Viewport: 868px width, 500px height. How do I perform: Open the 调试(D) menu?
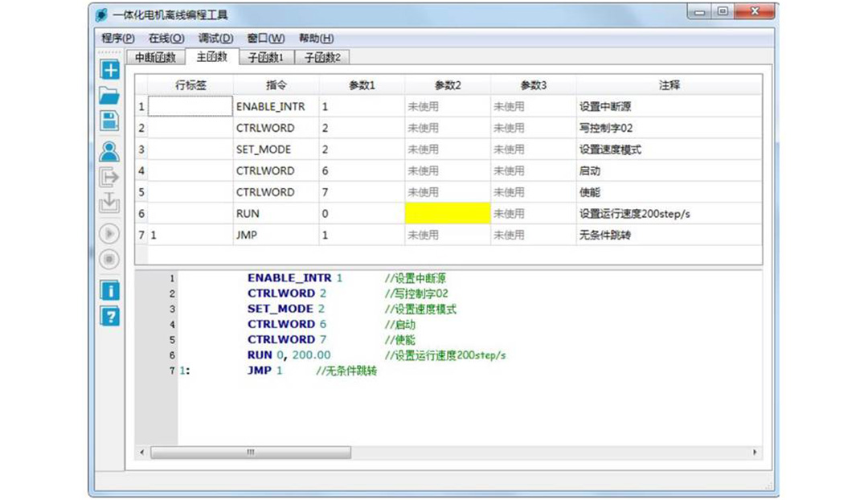tap(215, 39)
